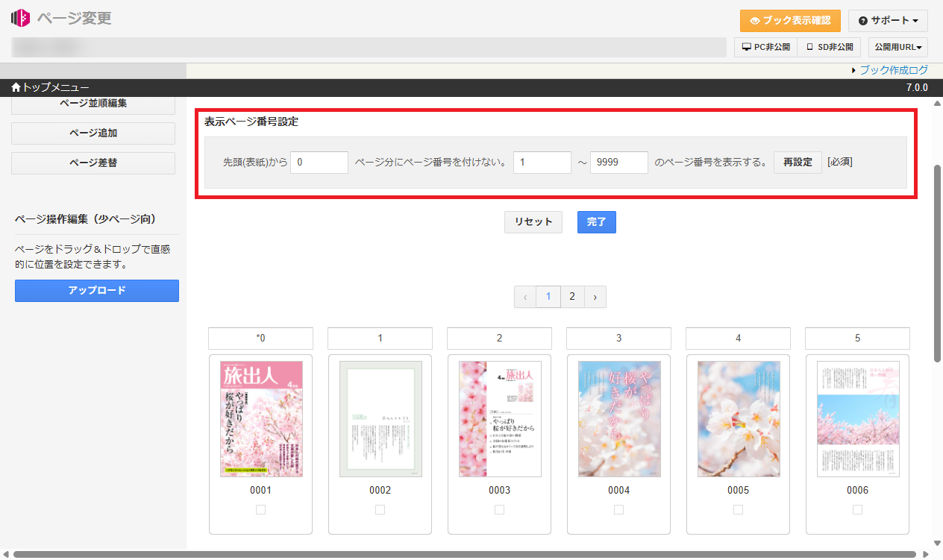943x560 pixels.
Task: Focus the 9999 ending page number field
Action: click(x=618, y=163)
